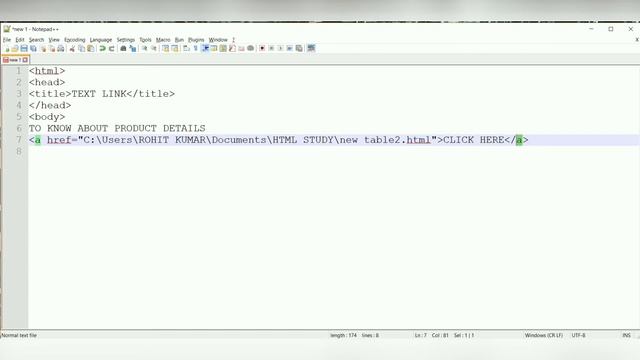Toggle Show All Characters pilcrow icon
The width and height of the screenshot is (640, 360).
coord(196,48)
